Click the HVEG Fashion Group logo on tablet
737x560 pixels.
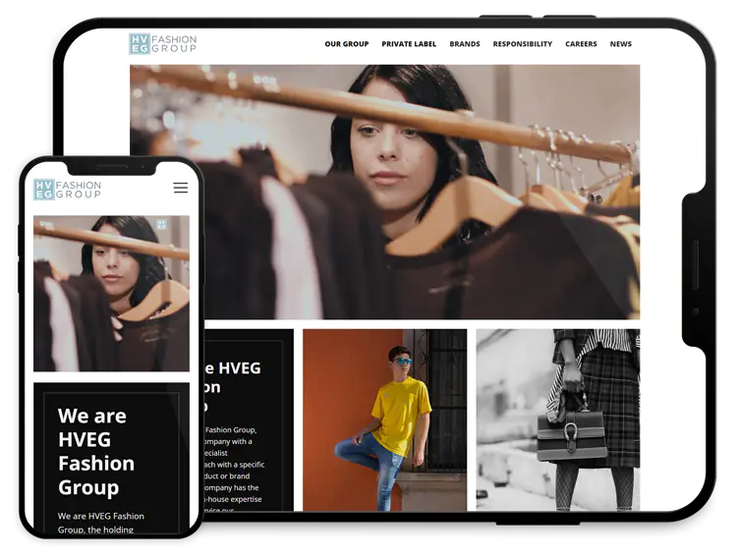163,44
